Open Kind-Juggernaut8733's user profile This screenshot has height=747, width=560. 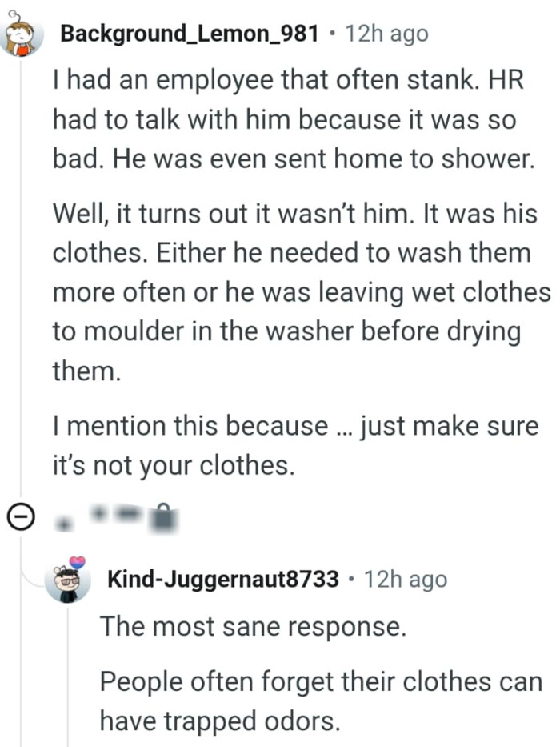click(x=223, y=580)
